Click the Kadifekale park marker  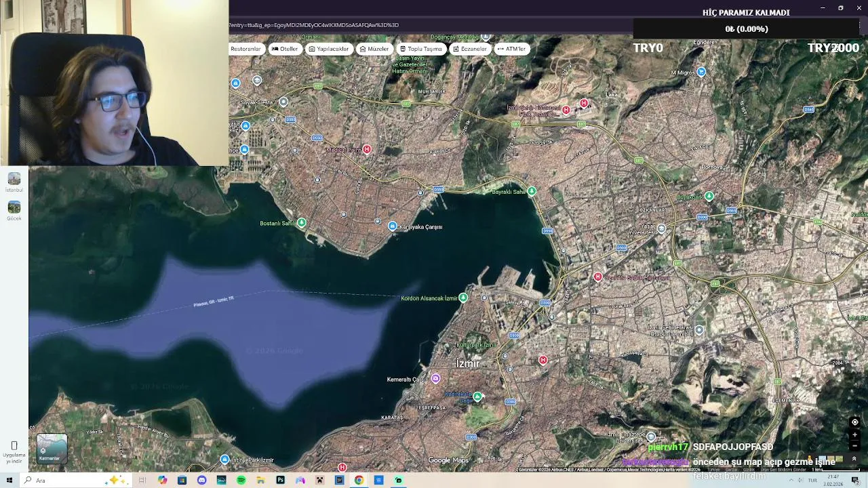pos(477,396)
